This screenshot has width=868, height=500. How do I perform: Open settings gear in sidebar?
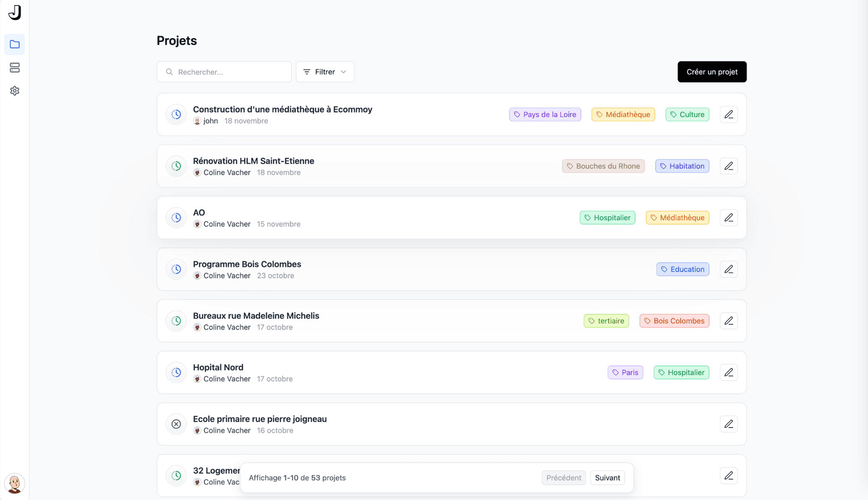click(14, 91)
